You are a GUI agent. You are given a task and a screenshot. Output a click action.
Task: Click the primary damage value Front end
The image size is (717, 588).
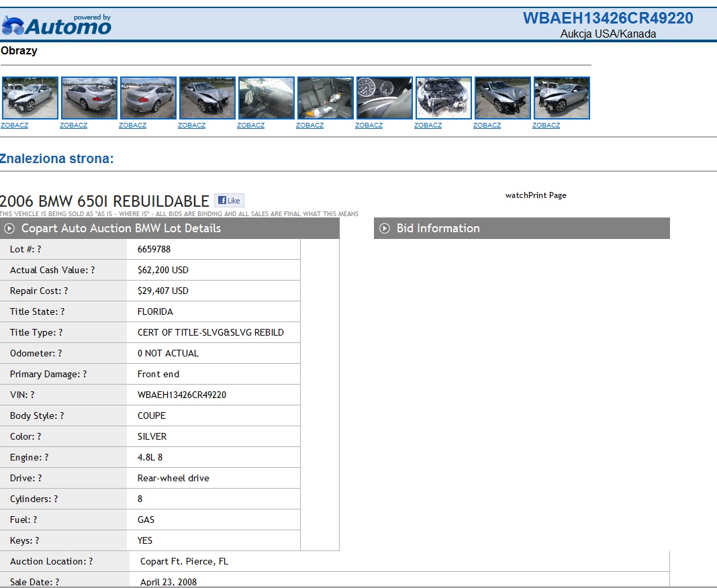coord(158,374)
